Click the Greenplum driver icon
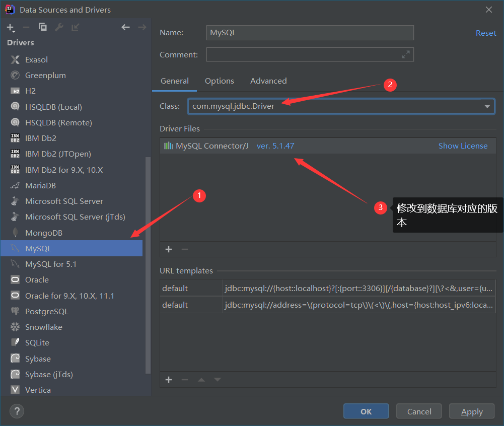The image size is (504, 426). click(15, 75)
